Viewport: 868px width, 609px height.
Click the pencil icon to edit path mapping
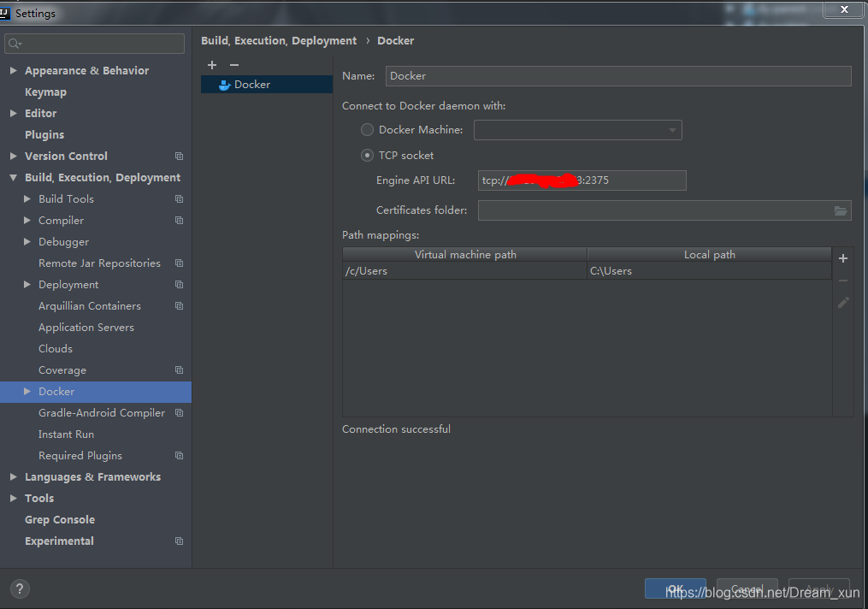coord(843,303)
